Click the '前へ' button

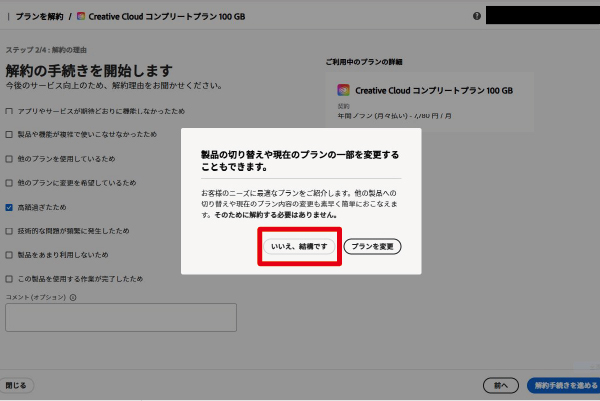pos(501,386)
